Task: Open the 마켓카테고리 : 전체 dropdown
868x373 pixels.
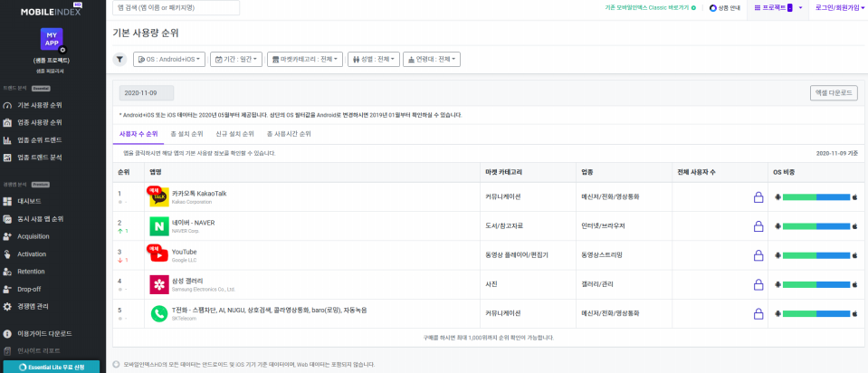Action: tap(305, 59)
